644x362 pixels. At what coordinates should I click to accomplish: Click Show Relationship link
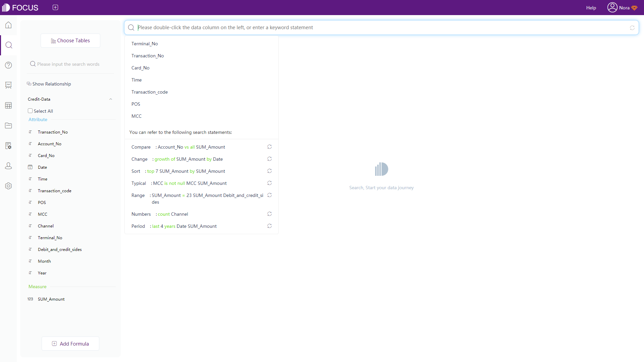pos(52,84)
